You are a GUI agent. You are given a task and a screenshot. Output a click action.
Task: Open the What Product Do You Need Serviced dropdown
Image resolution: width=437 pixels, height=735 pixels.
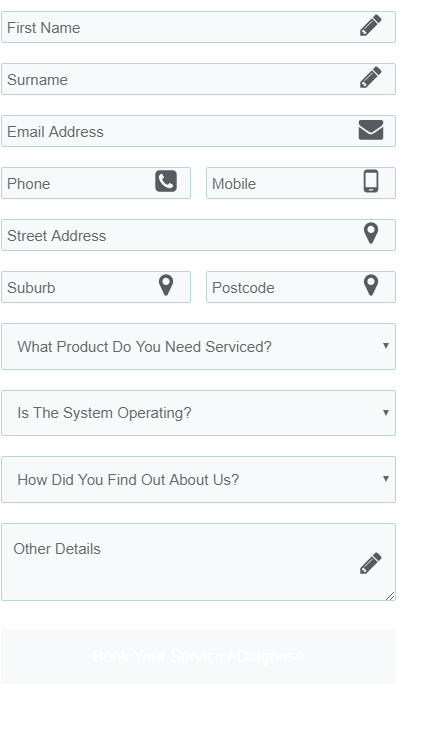(x=198, y=346)
